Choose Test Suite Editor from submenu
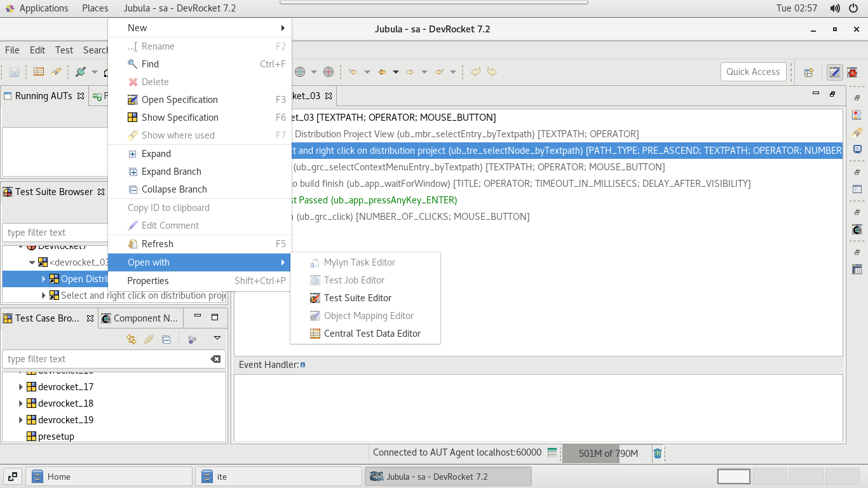The height and width of the screenshot is (488, 868). (365, 298)
